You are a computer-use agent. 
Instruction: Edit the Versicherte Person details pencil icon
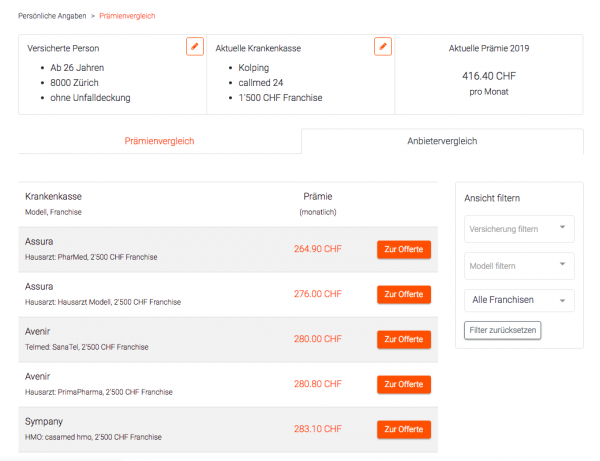click(195, 47)
